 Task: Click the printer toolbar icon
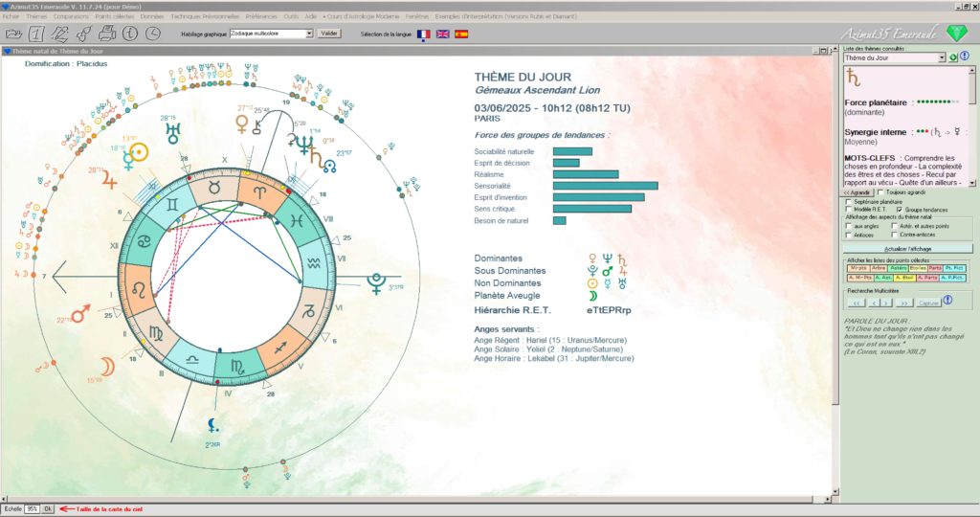(106, 34)
